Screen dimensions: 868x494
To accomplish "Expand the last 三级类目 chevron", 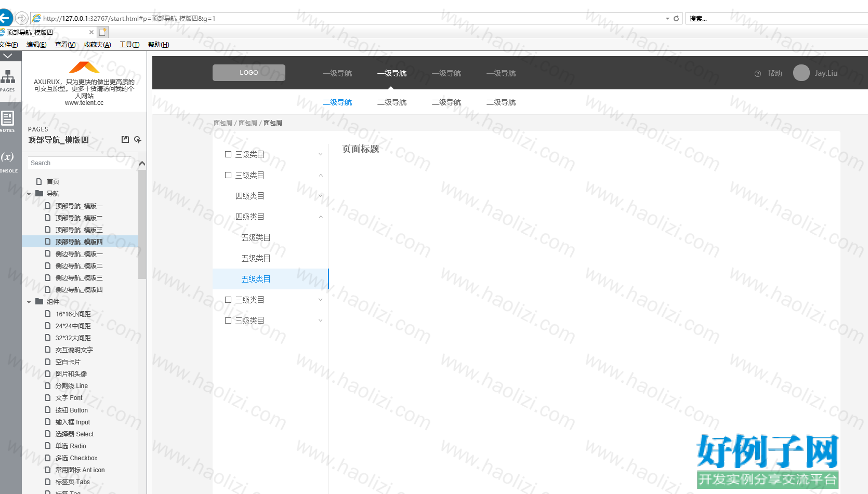I will point(321,321).
